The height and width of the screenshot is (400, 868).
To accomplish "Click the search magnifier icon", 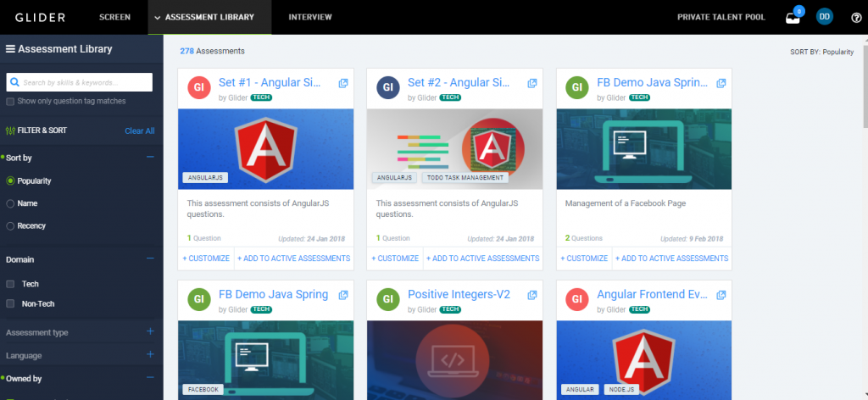I will tap(15, 82).
